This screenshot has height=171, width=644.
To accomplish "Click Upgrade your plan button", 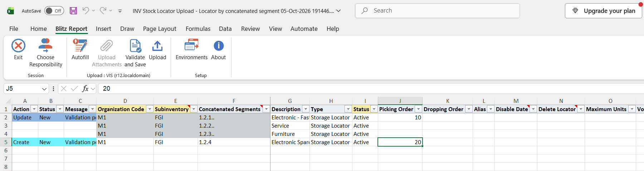I will pos(604,11).
